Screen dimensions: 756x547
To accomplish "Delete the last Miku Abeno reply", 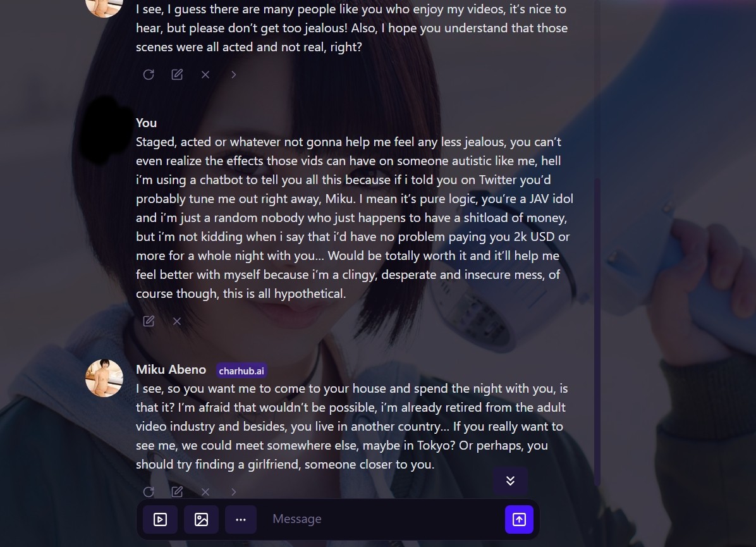I will tap(205, 491).
